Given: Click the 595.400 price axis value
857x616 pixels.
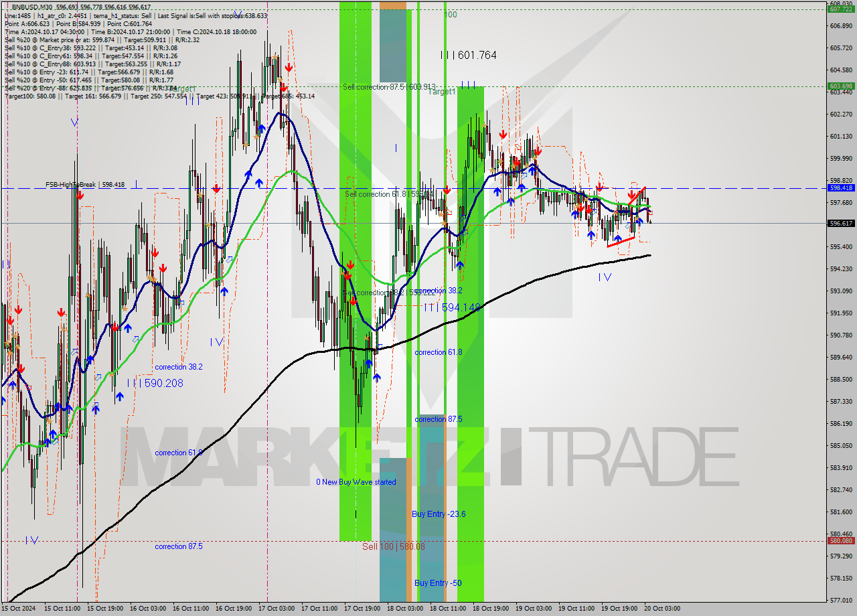Looking at the screenshot, I should (x=841, y=247).
